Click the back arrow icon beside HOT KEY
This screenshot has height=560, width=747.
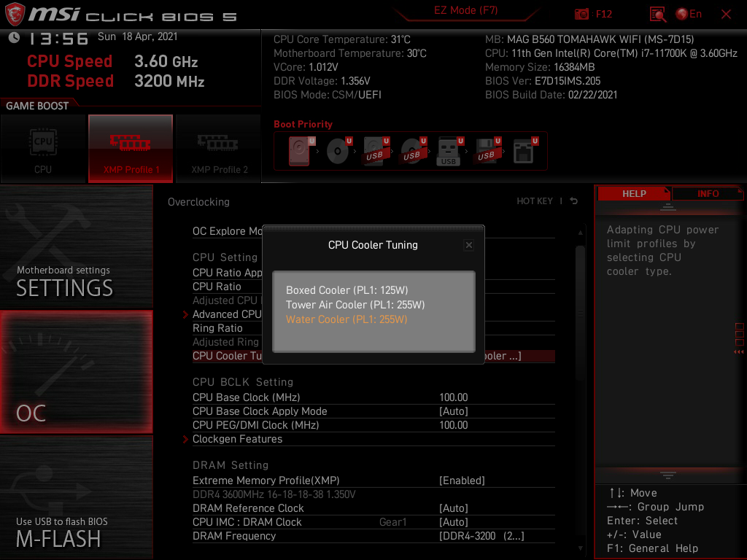(573, 201)
